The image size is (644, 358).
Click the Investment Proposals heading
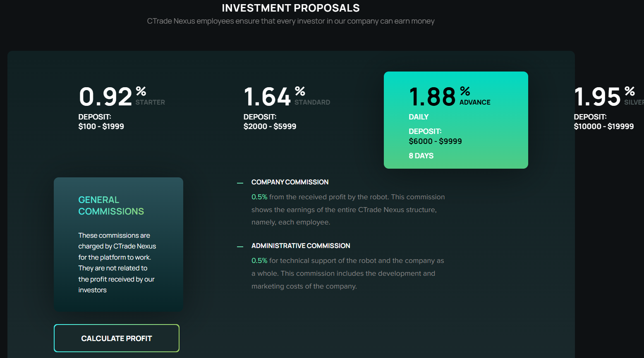click(x=290, y=8)
